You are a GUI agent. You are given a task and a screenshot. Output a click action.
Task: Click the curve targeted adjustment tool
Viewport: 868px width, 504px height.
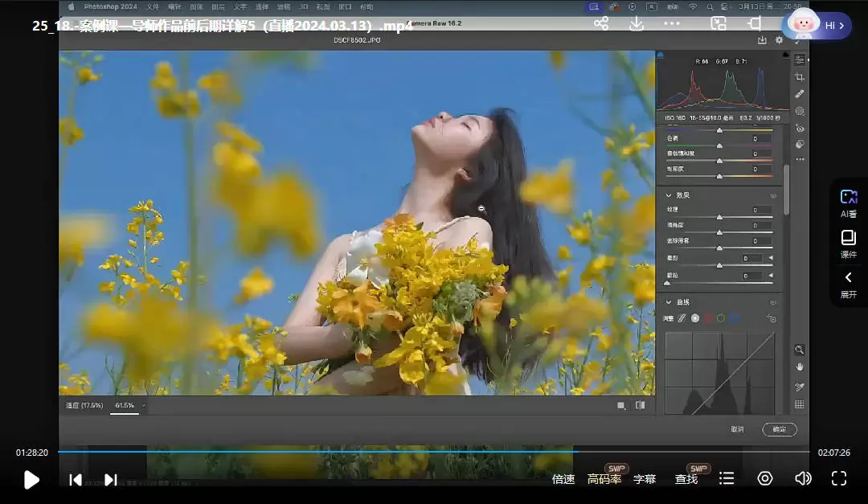point(772,318)
